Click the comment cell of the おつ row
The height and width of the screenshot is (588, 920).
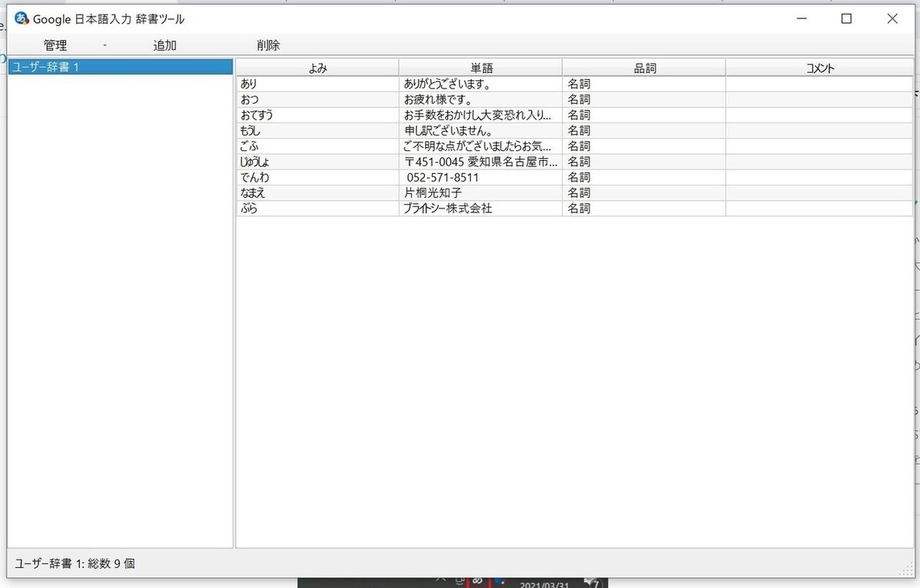coord(819,100)
